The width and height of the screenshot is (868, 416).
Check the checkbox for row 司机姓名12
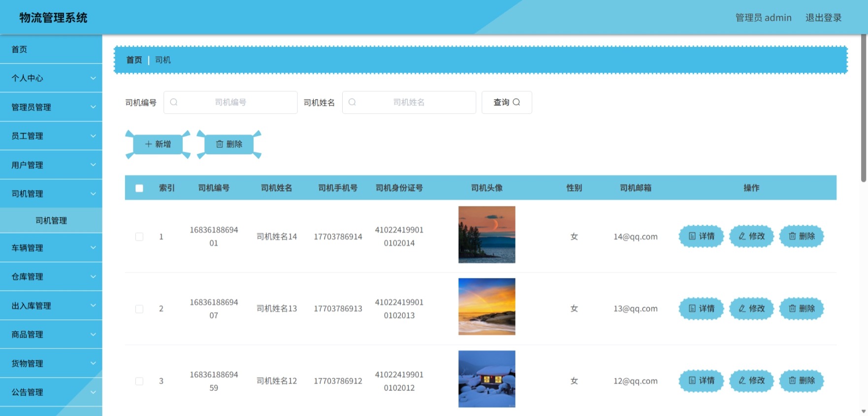pos(139,381)
